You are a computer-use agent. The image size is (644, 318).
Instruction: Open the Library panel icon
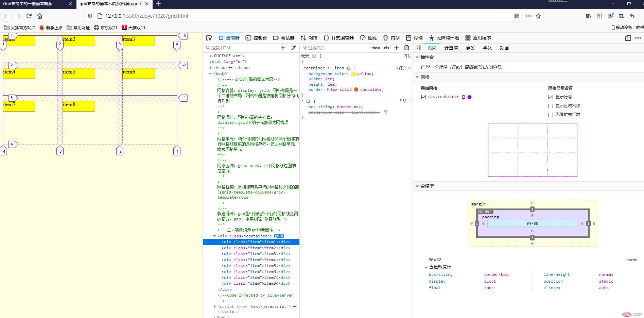tap(589, 16)
